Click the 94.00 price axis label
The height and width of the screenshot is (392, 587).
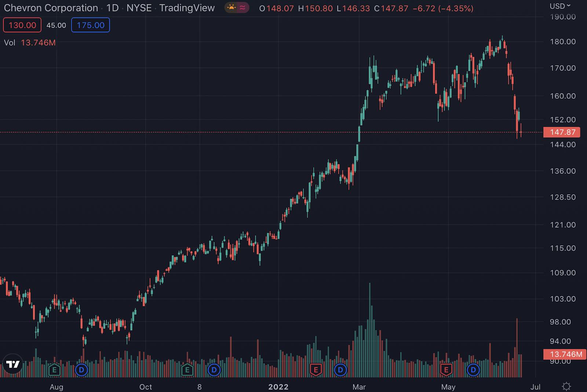pos(560,341)
